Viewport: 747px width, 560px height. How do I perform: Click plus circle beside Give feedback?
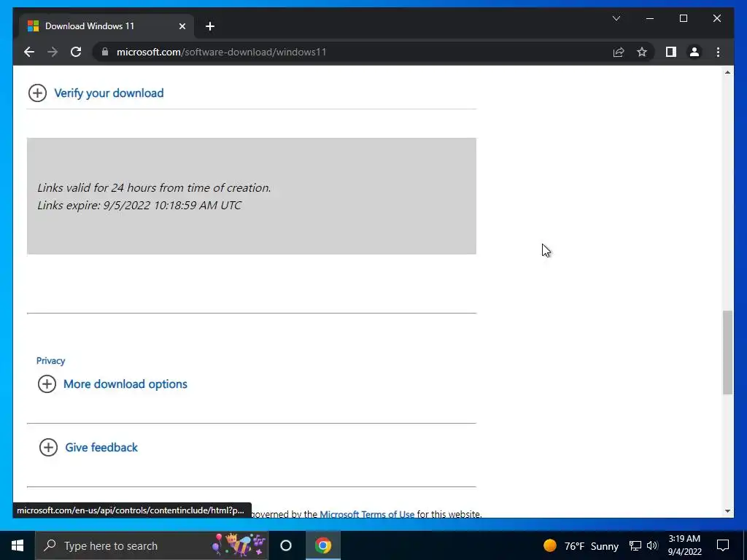tap(48, 447)
